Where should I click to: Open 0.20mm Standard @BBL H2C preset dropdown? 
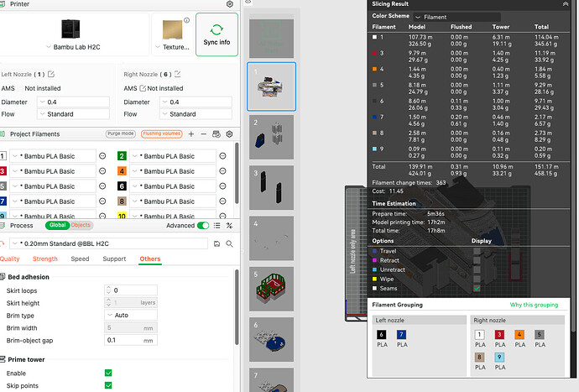[109, 243]
